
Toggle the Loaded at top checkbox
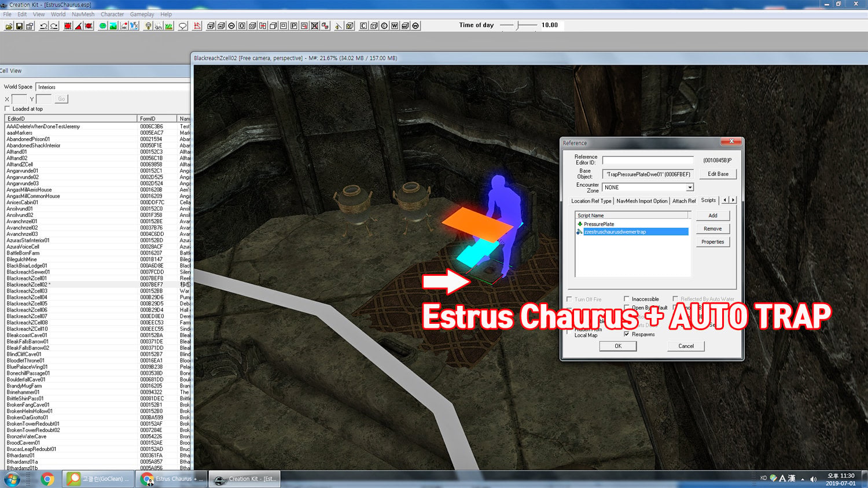click(7, 109)
